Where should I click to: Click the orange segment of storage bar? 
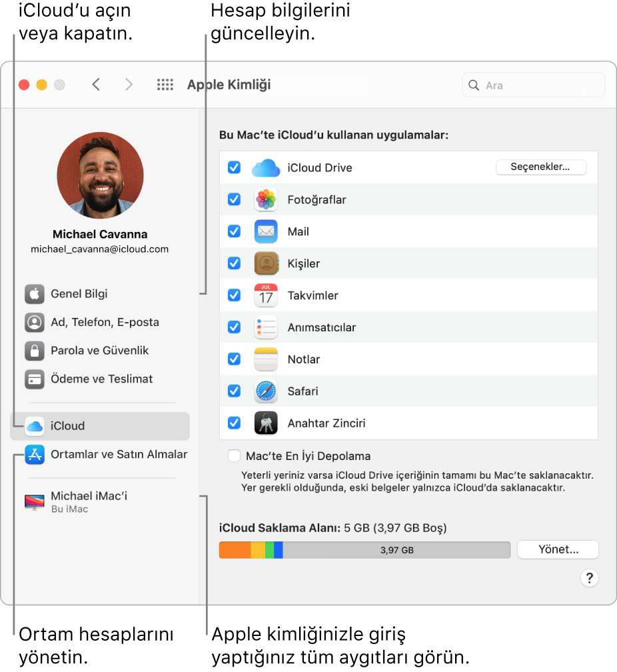pyautogui.click(x=235, y=550)
